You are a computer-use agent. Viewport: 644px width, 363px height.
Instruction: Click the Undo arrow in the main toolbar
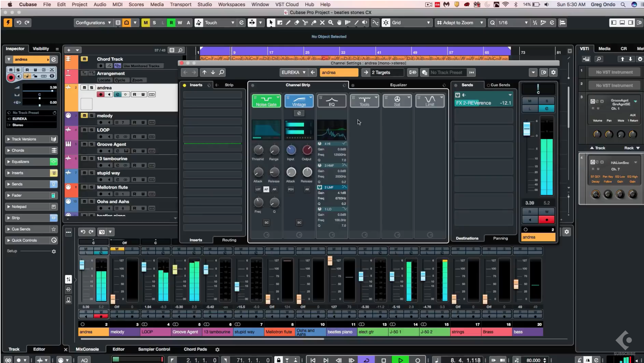tap(19, 23)
